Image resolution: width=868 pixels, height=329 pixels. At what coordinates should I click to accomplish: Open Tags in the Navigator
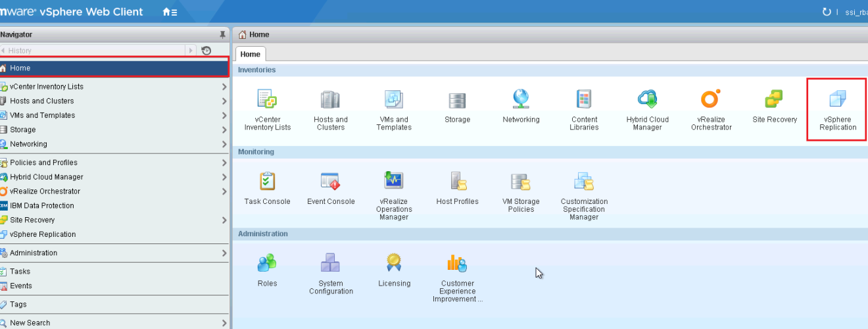coord(114,305)
